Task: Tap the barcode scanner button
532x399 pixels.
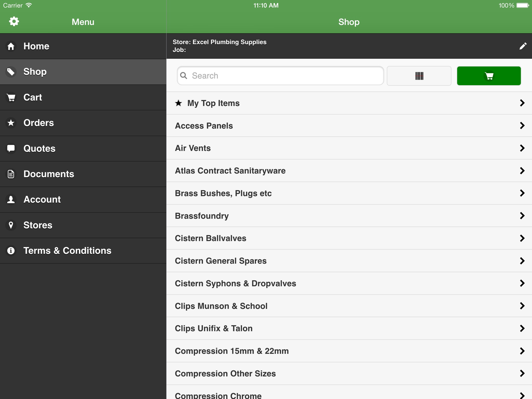Action: [419, 76]
